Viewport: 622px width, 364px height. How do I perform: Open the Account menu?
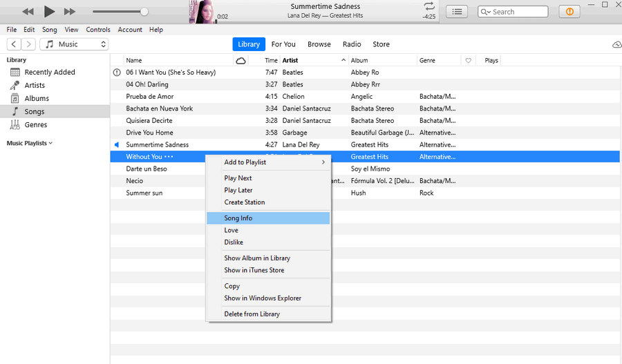[x=130, y=29]
